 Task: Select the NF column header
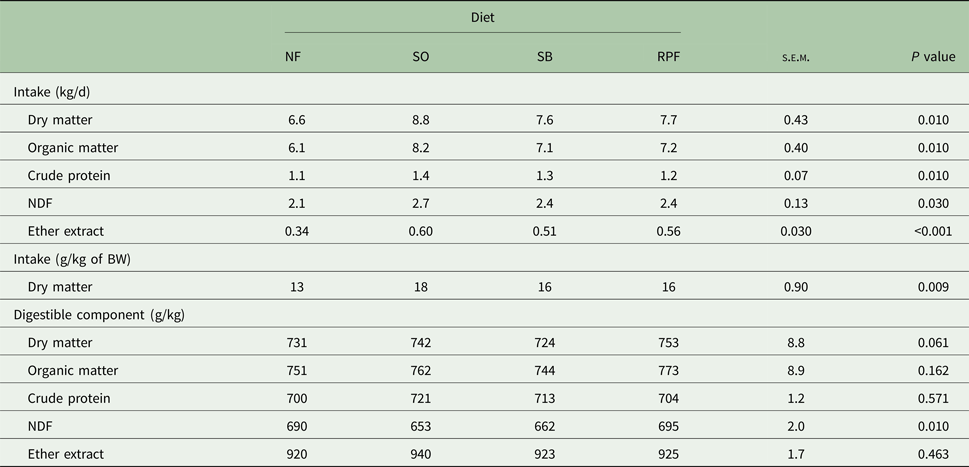coord(294,58)
